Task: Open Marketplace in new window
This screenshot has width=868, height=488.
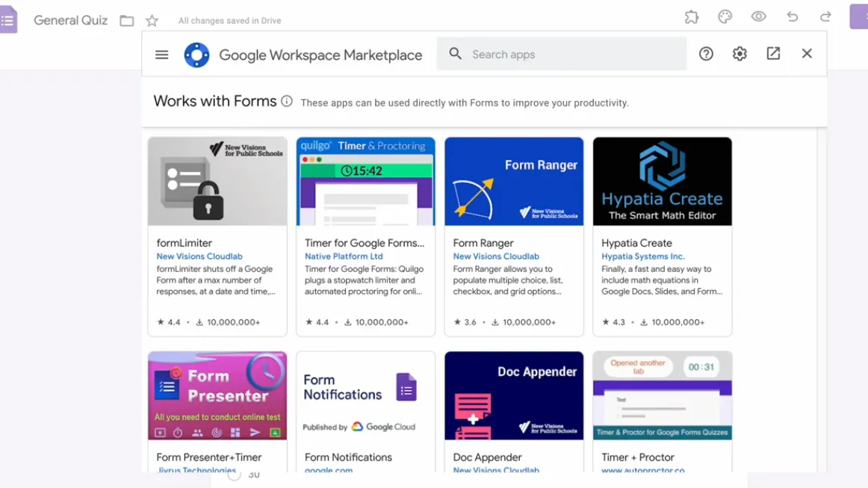Action: 773,54
